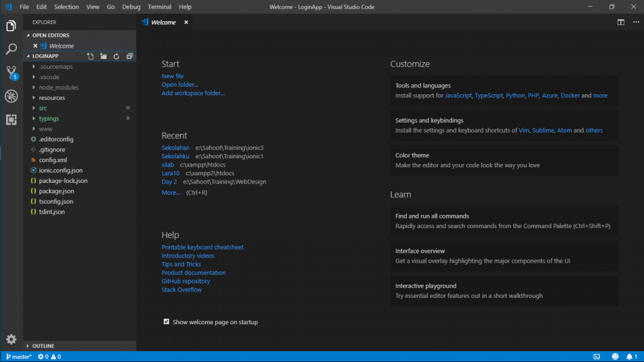Expand the src folder
This screenshot has height=362, width=644.
[43, 108]
